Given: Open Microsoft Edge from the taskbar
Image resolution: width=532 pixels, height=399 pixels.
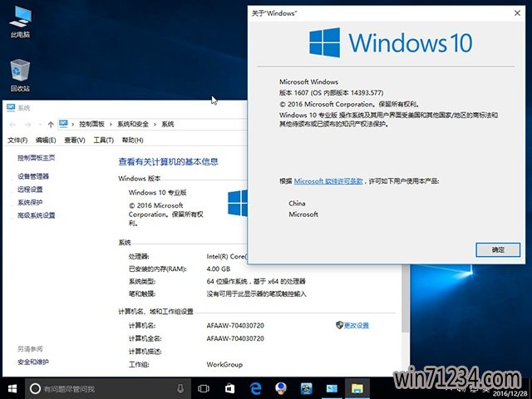Looking at the screenshot, I should 255,388.
